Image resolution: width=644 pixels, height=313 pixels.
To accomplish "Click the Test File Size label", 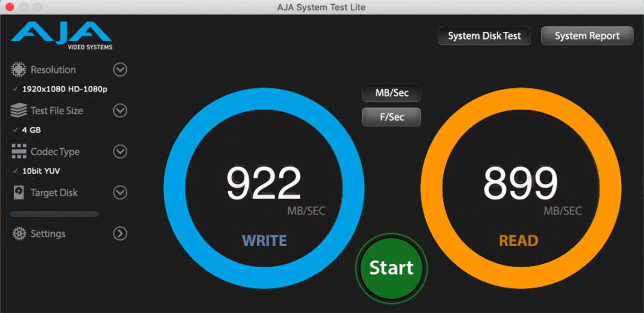I will (57, 111).
